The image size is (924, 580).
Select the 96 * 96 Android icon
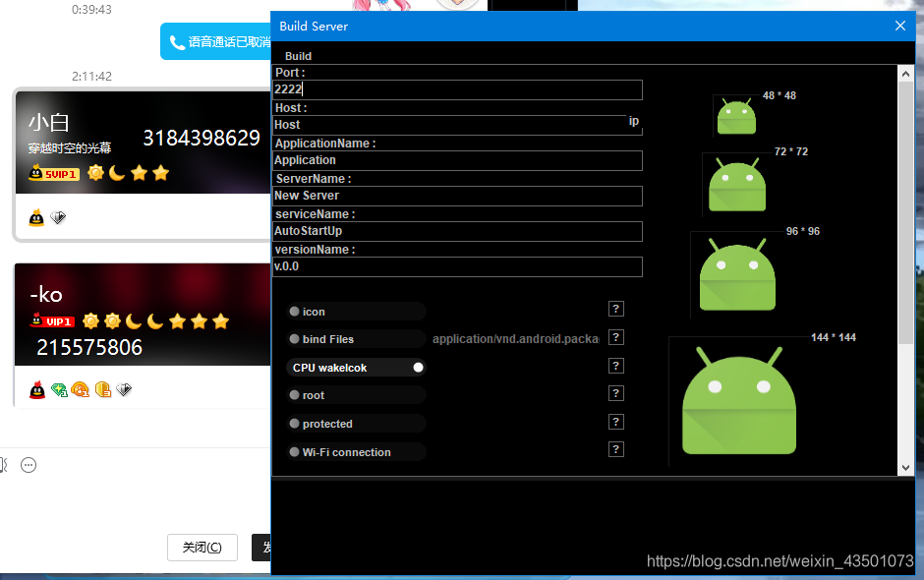[x=737, y=274]
